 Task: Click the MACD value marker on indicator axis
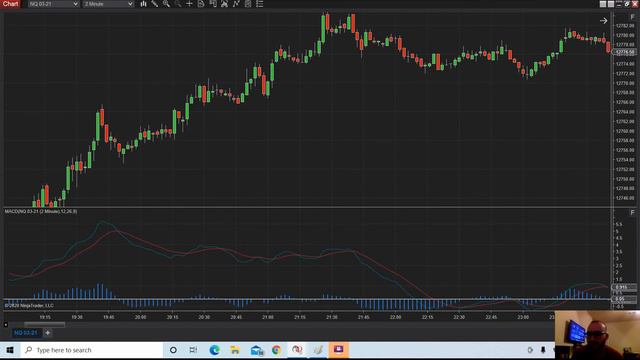pos(624,287)
